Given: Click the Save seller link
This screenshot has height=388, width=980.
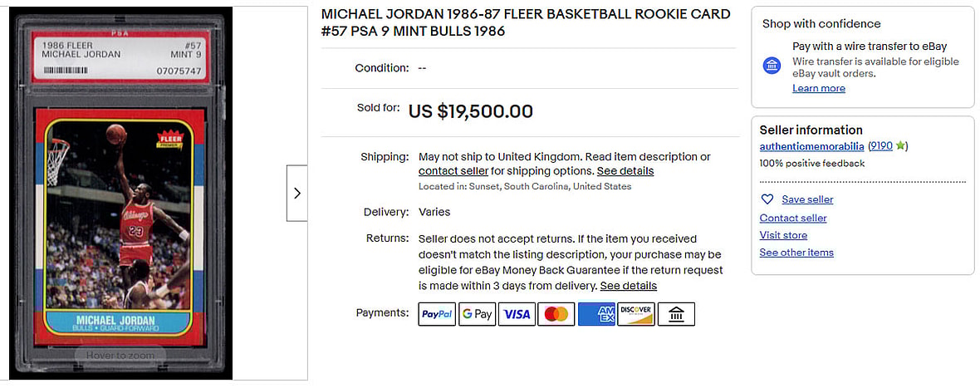Looking at the screenshot, I should coord(807,199).
